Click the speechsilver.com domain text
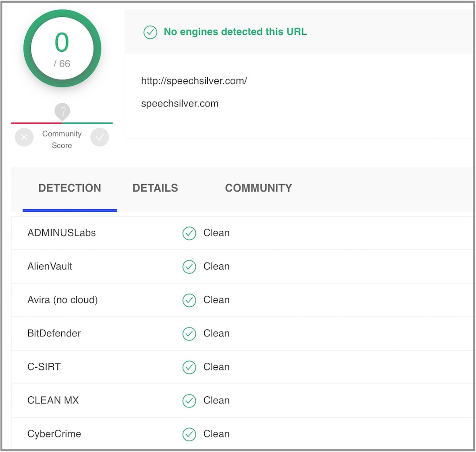 [180, 104]
